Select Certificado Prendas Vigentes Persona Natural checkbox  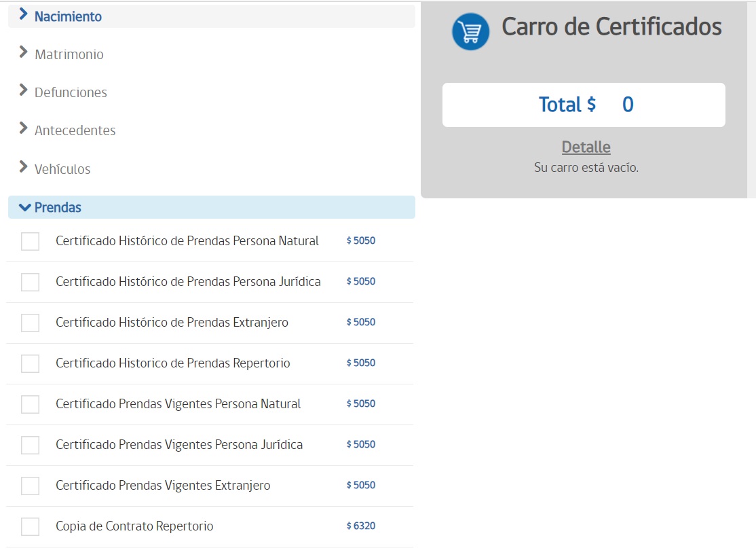coord(30,404)
